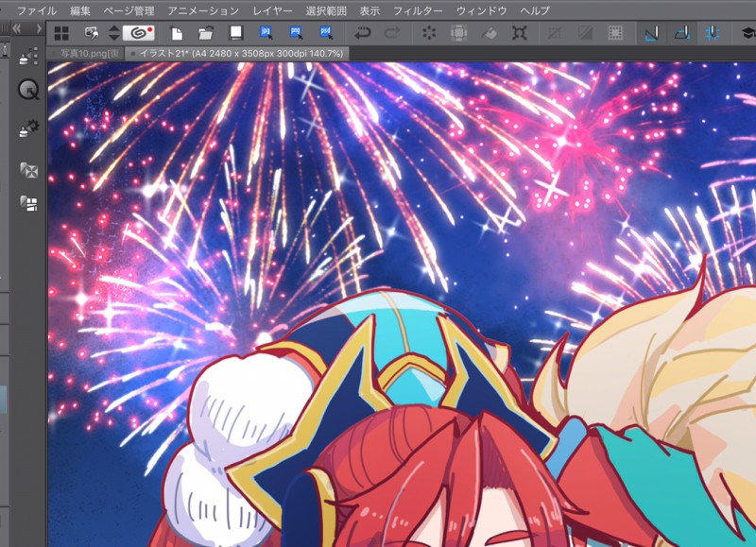Open the Sub Tool palette icon
Viewport: 756px width, 547px height.
(28, 57)
